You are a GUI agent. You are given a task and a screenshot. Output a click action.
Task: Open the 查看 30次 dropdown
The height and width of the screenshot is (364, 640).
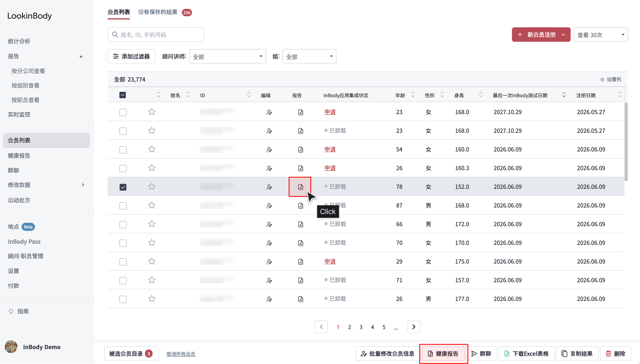coord(601,35)
